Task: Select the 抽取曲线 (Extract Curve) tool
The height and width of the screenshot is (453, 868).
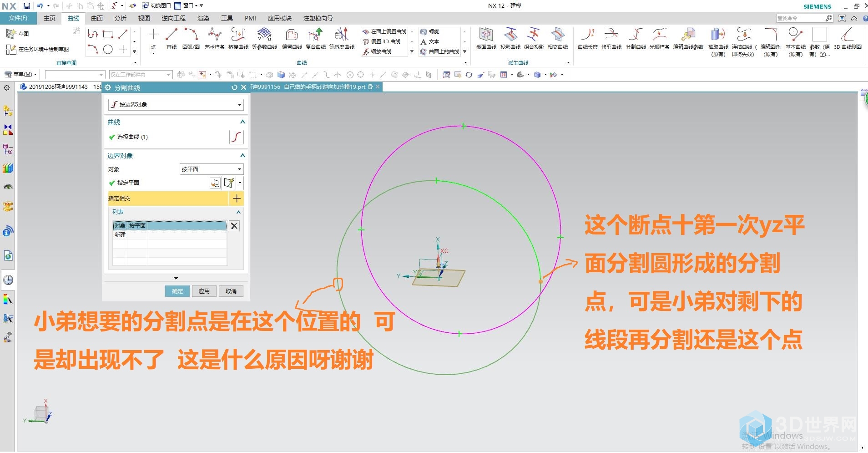Action: tap(718, 42)
